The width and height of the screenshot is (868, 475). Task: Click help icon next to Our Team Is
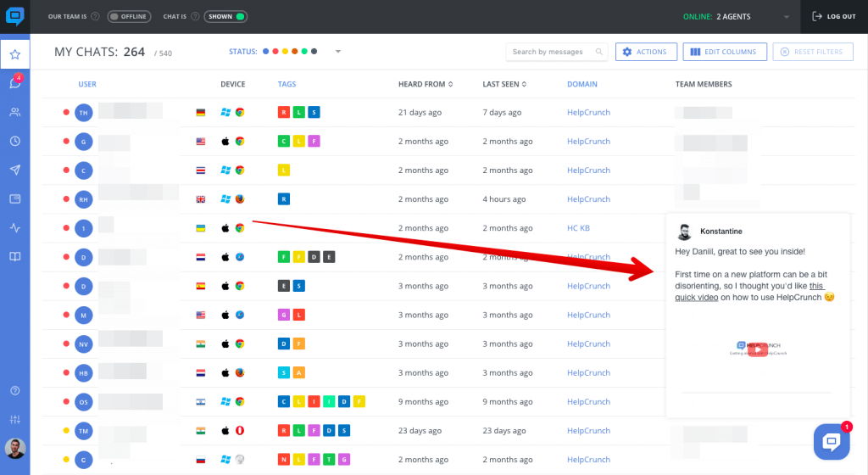(x=95, y=17)
